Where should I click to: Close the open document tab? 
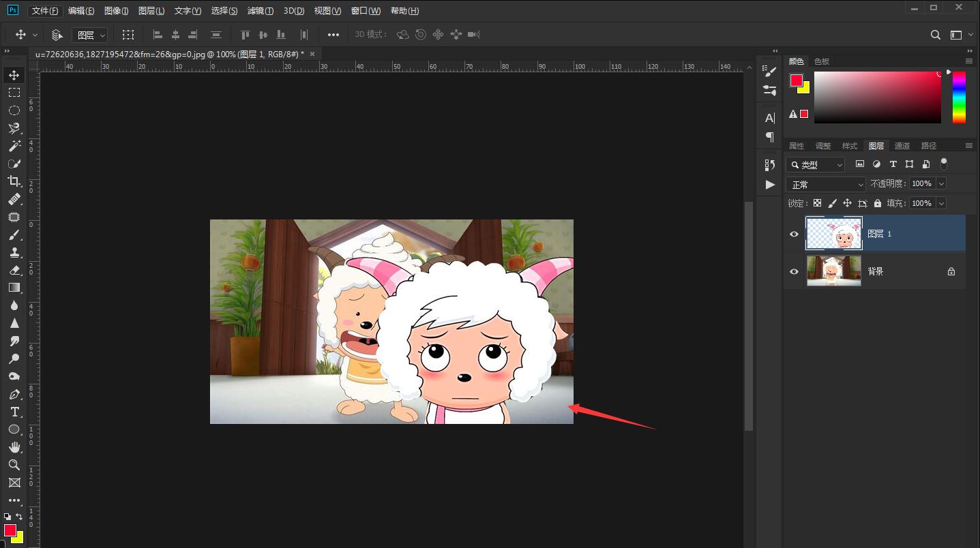pos(312,54)
